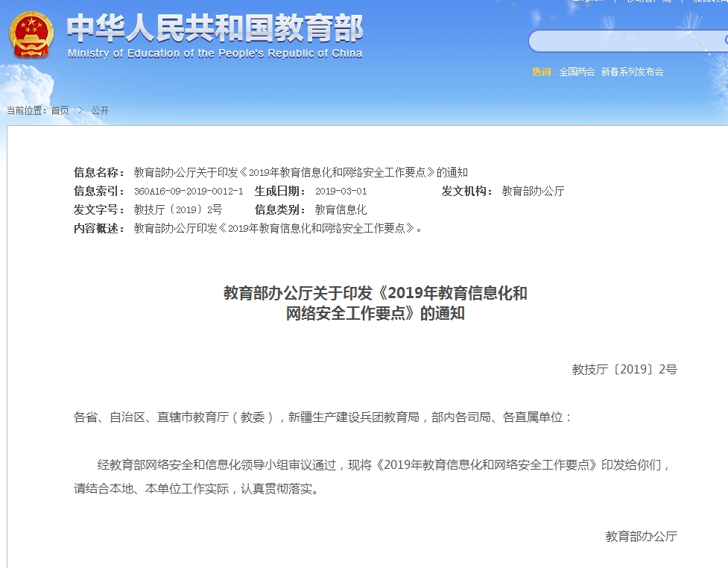Viewport: 728px width, 568px height.
Task: Go to 公开 in the breadcrumb
Action: click(101, 110)
